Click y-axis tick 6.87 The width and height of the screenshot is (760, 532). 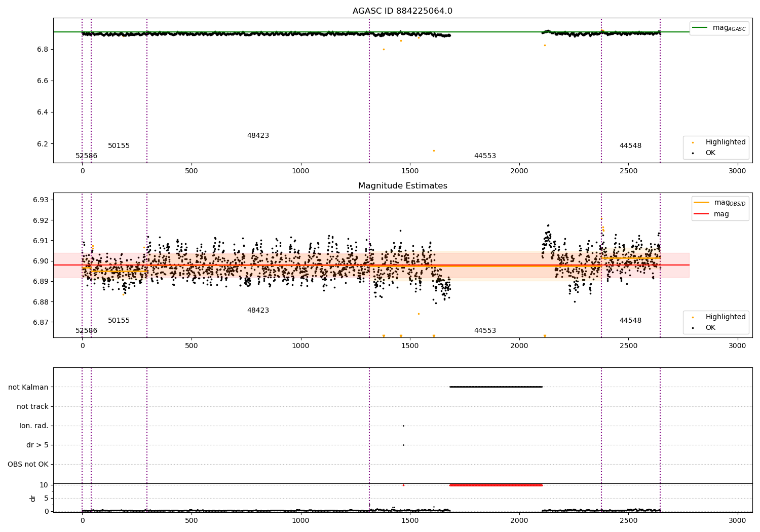41,322
